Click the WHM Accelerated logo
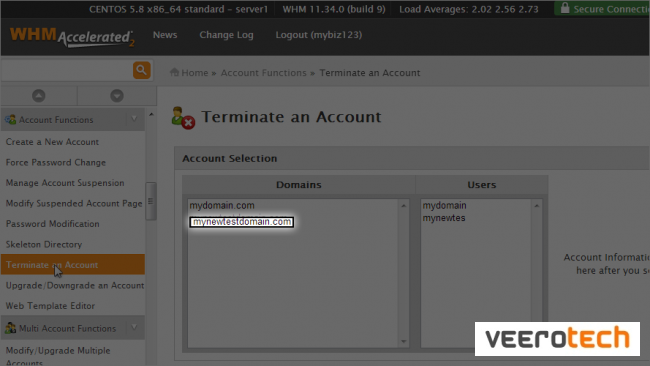 pyautogui.click(x=72, y=36)
